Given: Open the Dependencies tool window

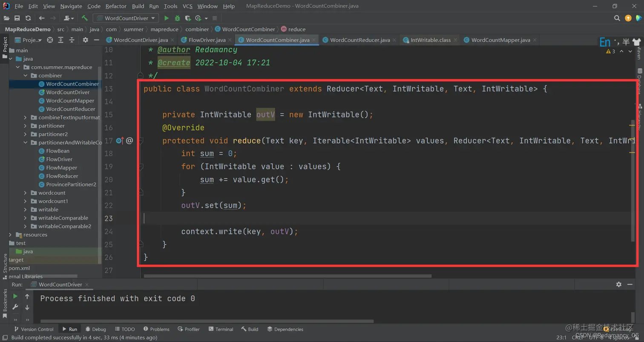Looking at the screenshot, I should click(285, 329).
